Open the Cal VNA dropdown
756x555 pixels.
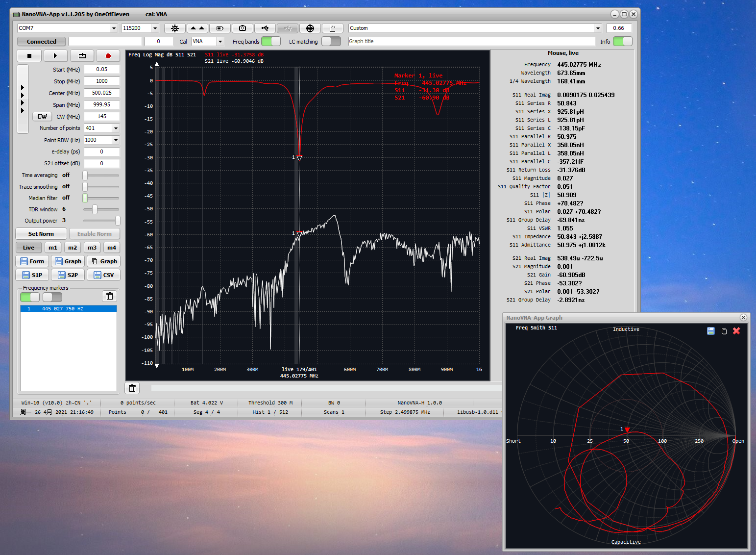tap(220, 42)
